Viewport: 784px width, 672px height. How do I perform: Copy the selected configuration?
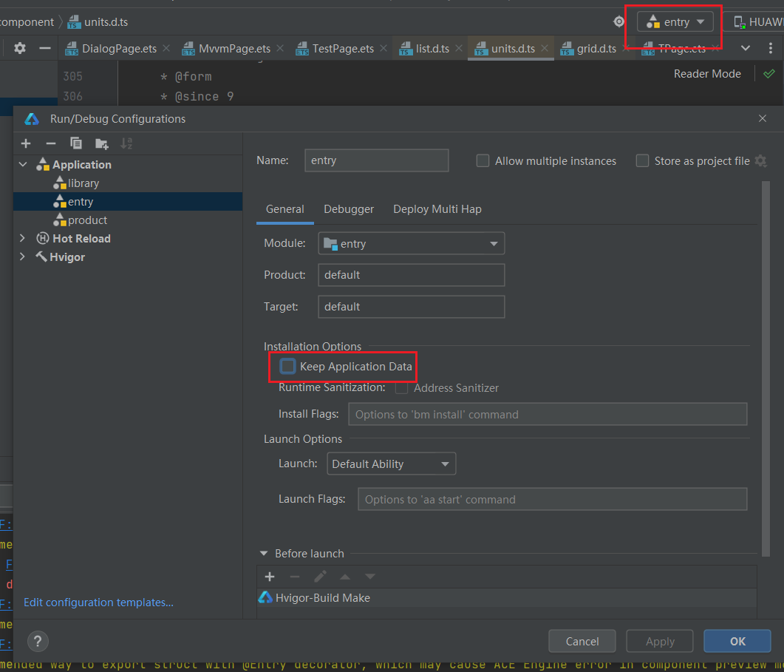(76, 143)
